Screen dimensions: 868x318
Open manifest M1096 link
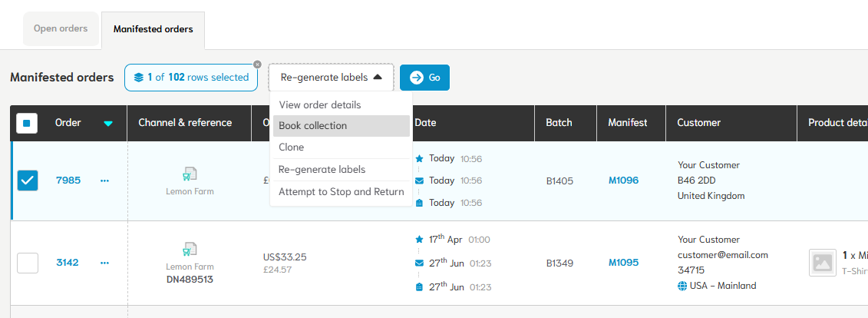[623, 181]
